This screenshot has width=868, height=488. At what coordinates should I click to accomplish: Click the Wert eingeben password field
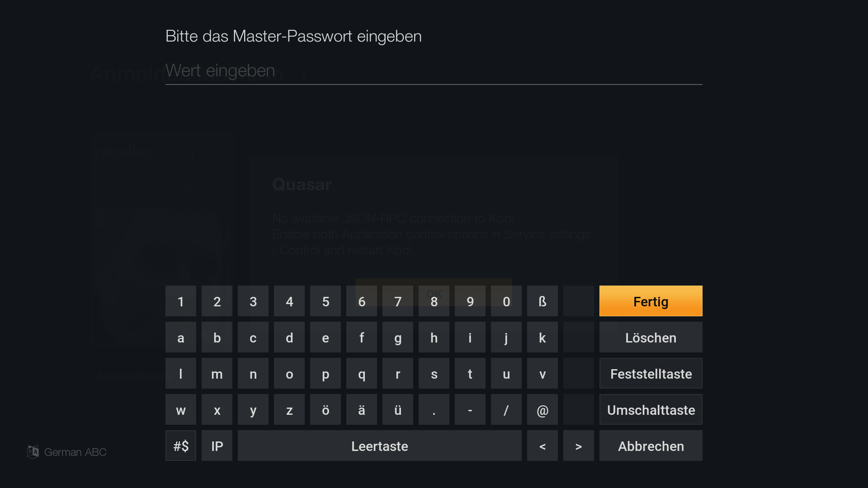(434, 71)
